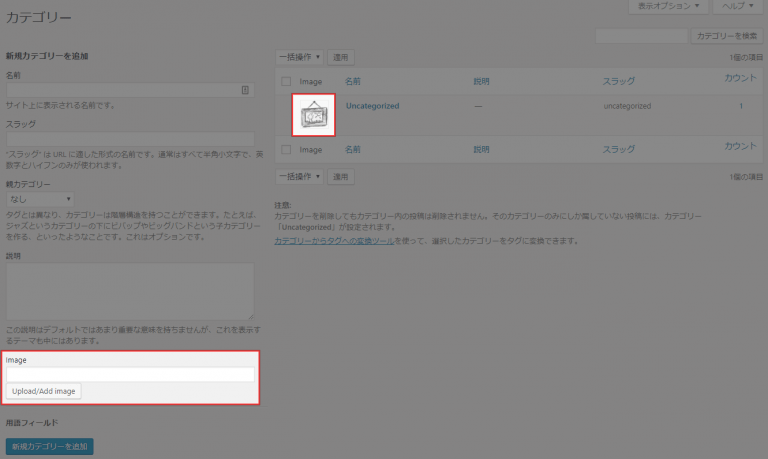The height and width of the screenshot is (459, 768).
Task: Sort by the 名前 column header
Action: [353, 80]
